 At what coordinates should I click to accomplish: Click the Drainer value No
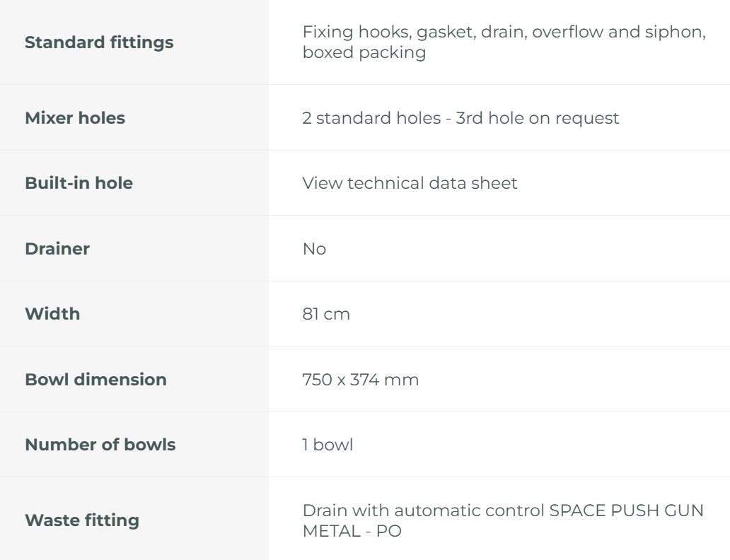(314, 249)
